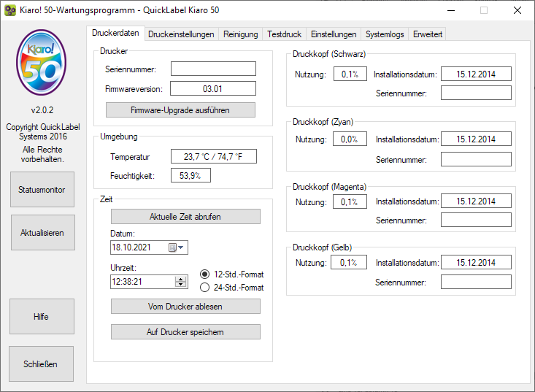This screenshot has width=535, height=392.
Task: Click the Drucker Seriennummer field
Action: (213, 69)
